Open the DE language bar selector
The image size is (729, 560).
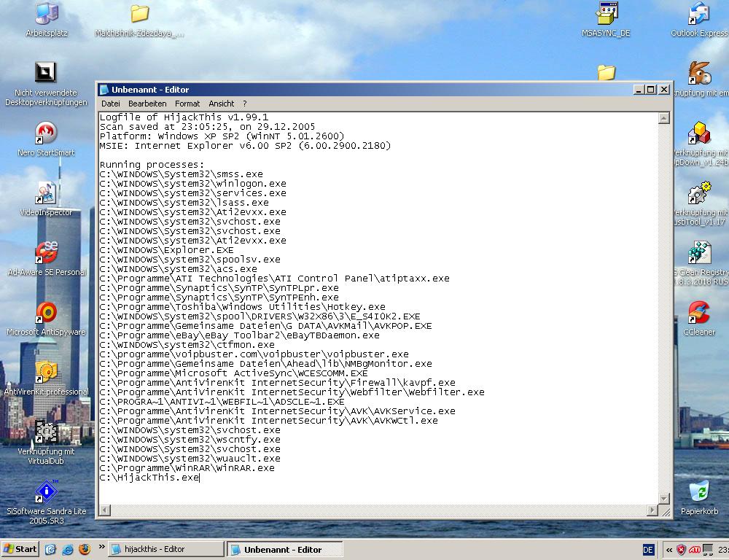(648, 550)
